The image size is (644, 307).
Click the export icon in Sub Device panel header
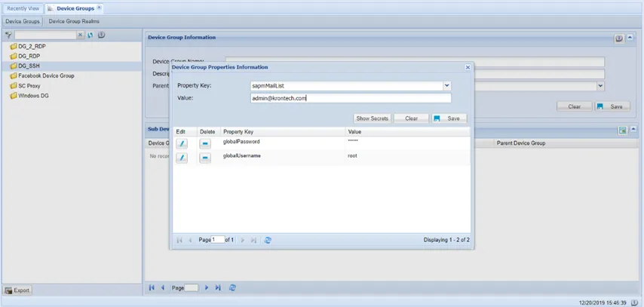coord(622,130)
